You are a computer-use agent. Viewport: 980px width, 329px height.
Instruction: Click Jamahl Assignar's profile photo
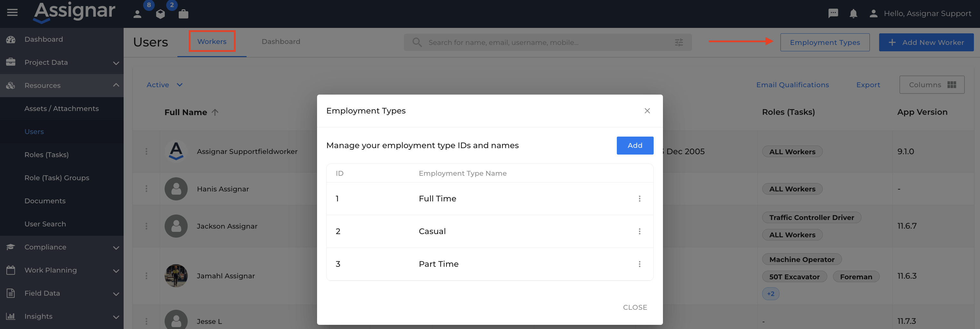176,276
